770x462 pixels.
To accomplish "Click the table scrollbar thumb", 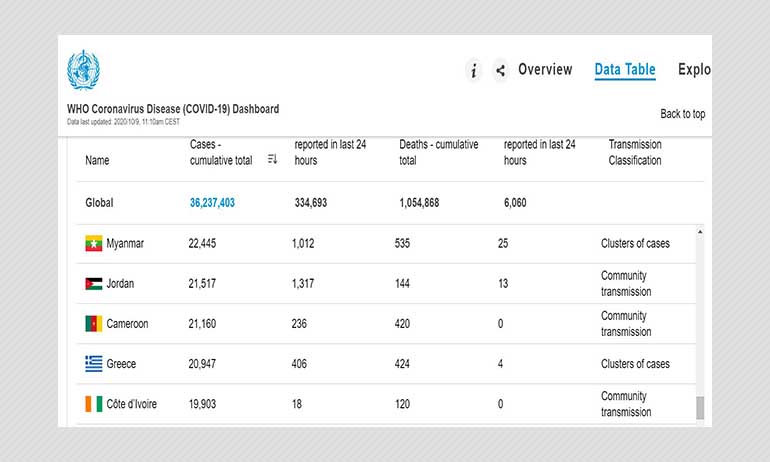I will (700, 408).
